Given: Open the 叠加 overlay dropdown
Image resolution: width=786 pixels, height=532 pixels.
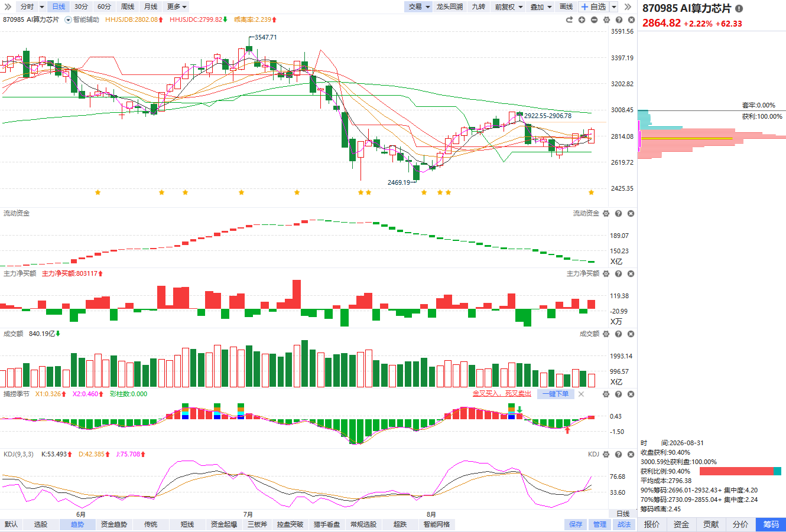Looking at the screenshot, I should [x=541, y=6].
